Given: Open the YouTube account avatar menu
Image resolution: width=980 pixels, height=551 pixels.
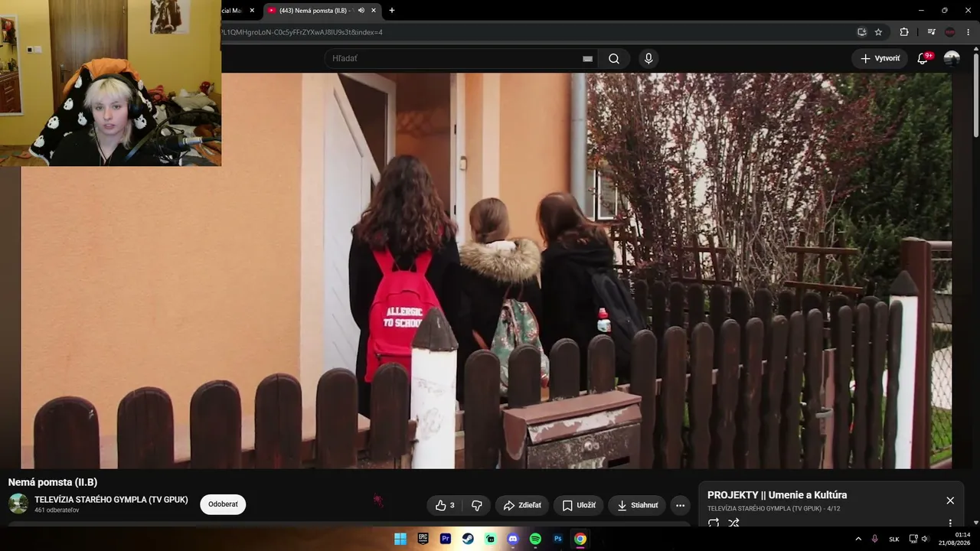Looking at the screenshot, I should click(952, 58).
